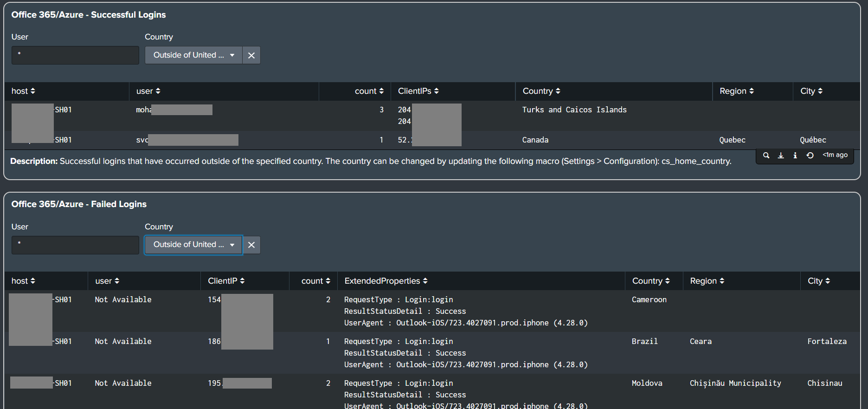Click count 3 in Turks and Caicos row
868x409 pixels.
(x=381, y=110)
